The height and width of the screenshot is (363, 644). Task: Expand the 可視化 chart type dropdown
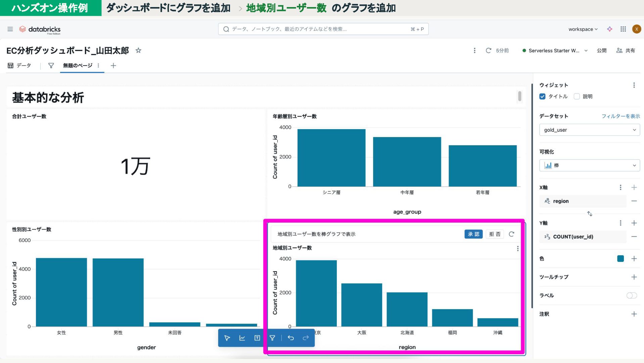pyautogui.click(x=589, y=165)
